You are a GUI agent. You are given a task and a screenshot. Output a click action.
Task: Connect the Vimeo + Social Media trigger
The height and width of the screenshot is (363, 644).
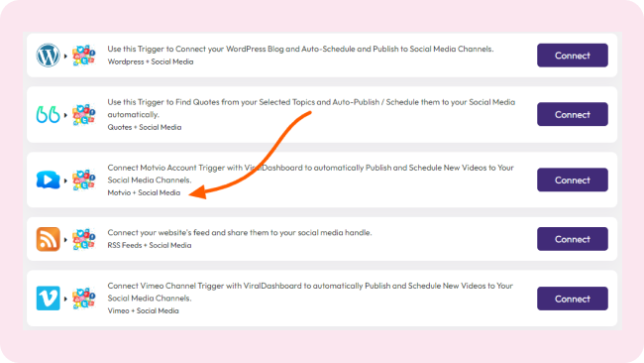[x=572, y=299]
